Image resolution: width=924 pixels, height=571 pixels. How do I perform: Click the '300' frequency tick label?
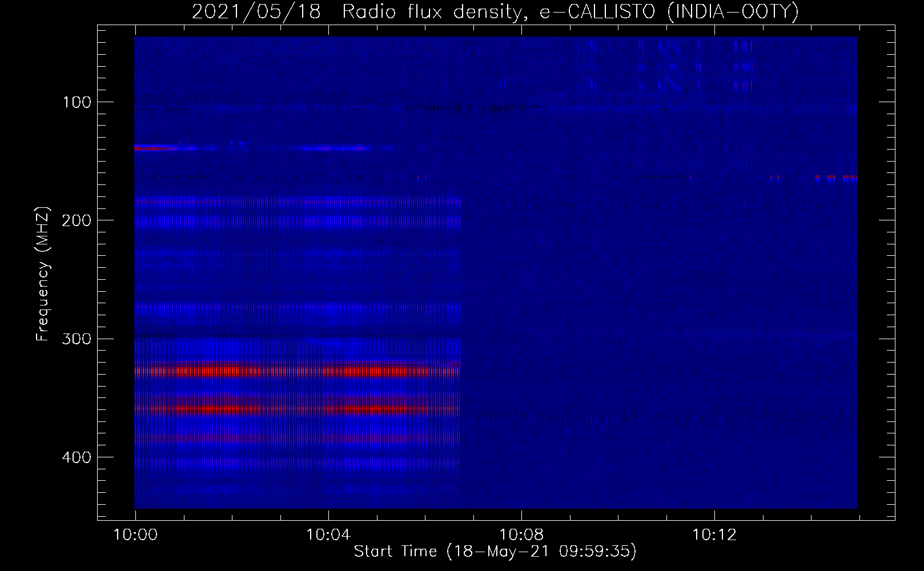click(77, 339)
